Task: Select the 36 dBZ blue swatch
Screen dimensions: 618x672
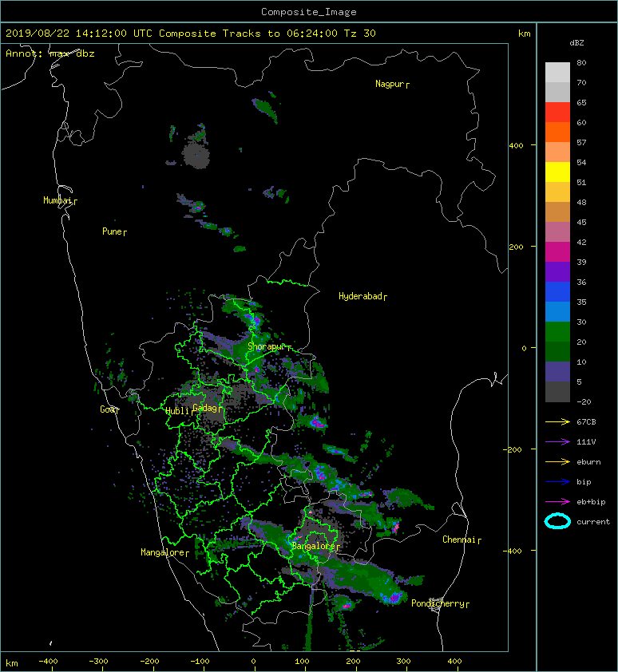Action: 557,292
